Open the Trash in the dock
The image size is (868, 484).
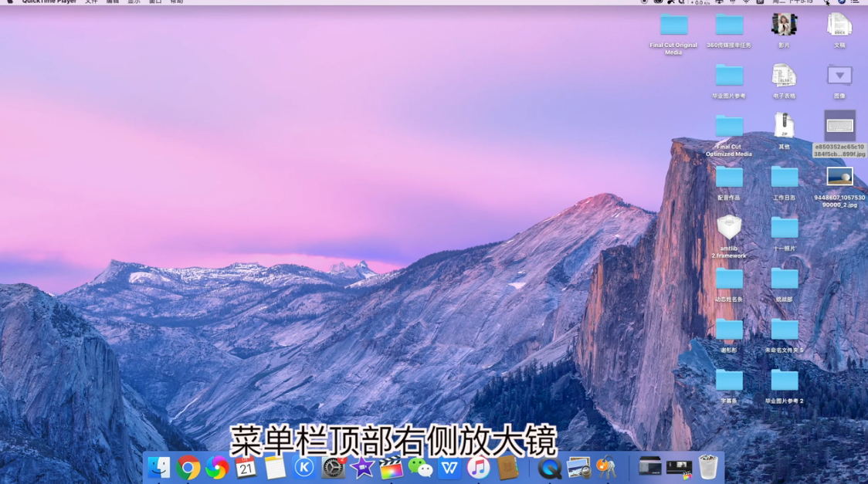coord(708,468)
